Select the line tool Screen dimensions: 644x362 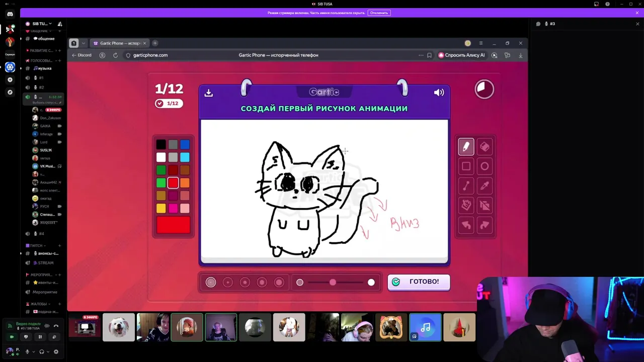466,186
